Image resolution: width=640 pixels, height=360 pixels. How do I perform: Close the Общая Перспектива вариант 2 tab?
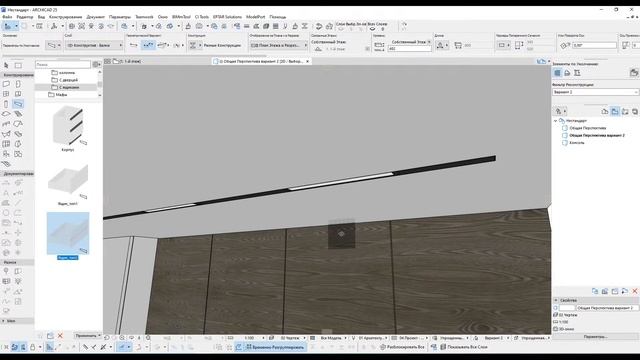pos(307,61)
